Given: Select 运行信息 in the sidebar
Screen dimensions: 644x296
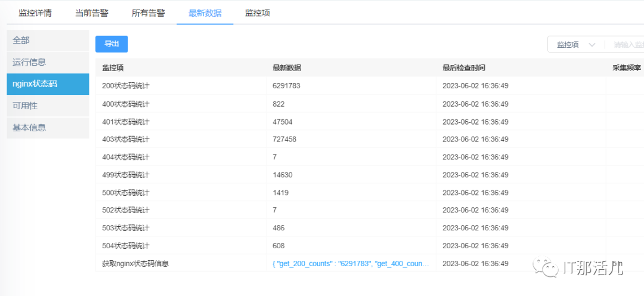Looking at the screenshot, I should (48, 63).
